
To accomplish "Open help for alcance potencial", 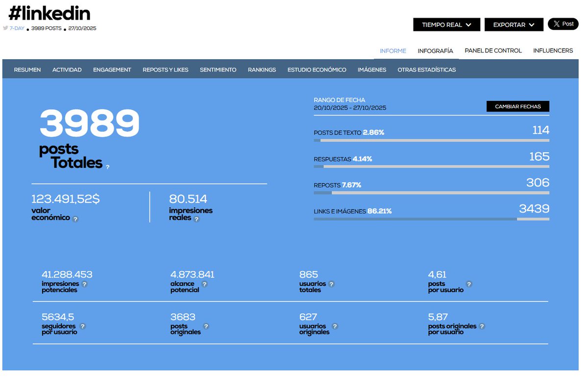I will click(204, 284).
